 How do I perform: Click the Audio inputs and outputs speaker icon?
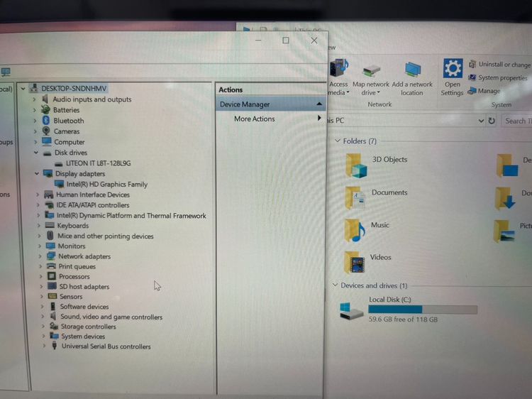coord(45,99)
